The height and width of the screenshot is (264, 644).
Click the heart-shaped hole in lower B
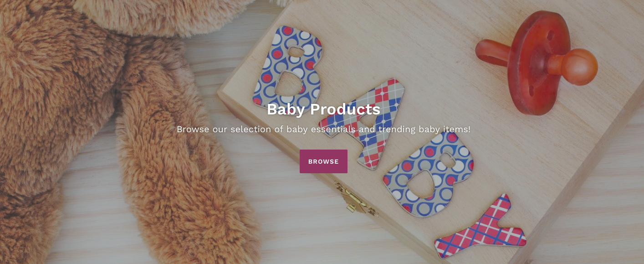[x=422, y=184]
